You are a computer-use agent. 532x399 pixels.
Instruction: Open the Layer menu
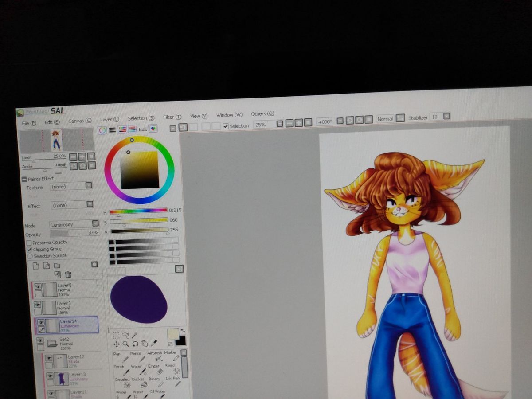point(110,120)
